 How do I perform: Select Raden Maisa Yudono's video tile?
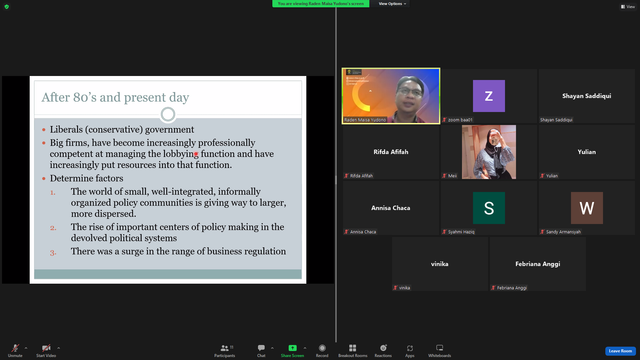click(391, 96)
